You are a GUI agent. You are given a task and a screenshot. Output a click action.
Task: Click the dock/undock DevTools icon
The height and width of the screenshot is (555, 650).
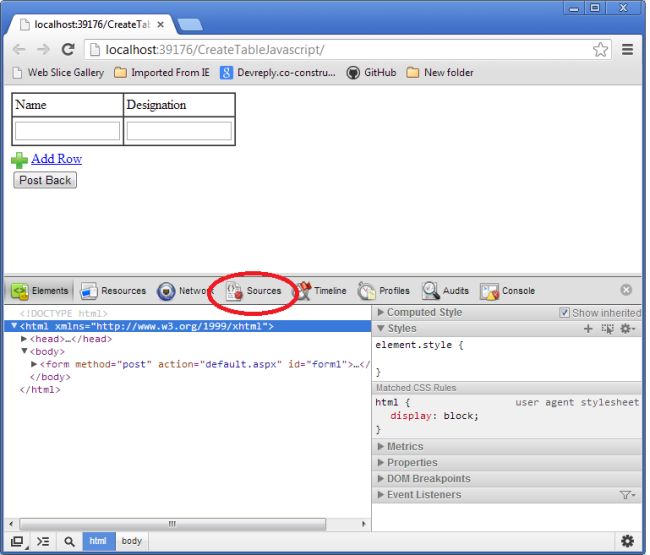pos(17,542)
